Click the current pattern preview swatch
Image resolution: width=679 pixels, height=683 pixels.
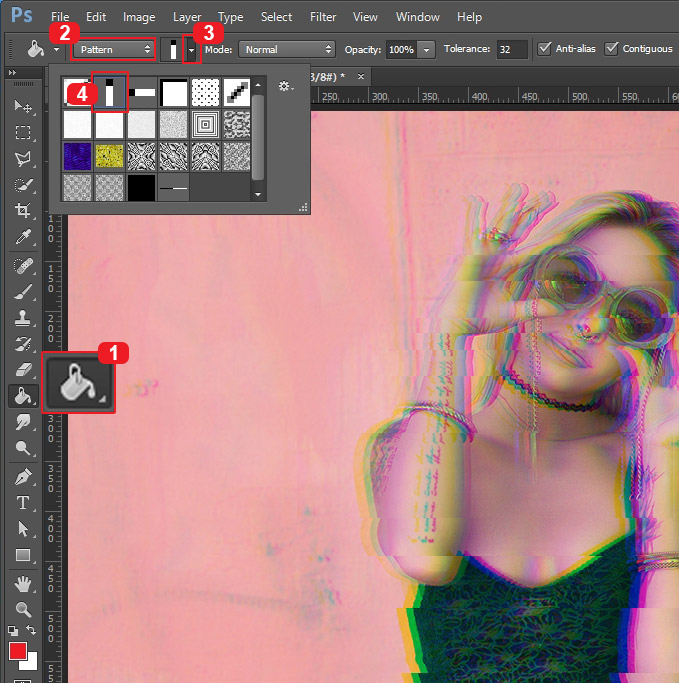(x=173, y=50)
